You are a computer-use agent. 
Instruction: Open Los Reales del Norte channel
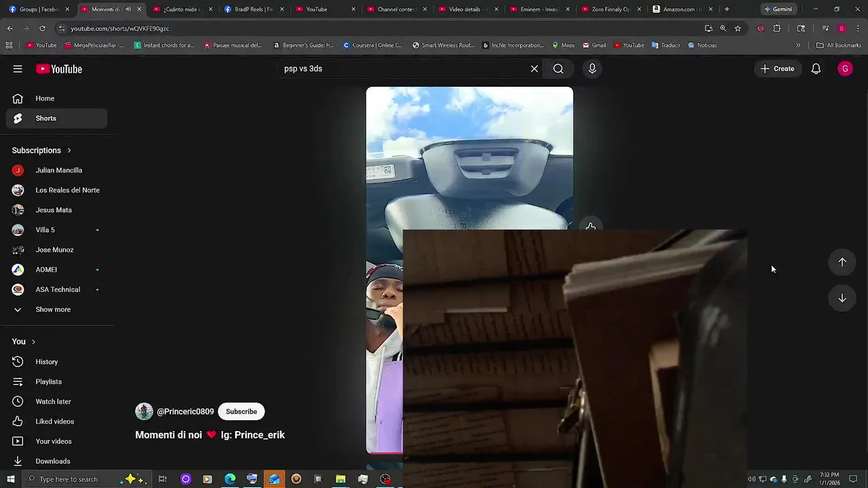57,190
